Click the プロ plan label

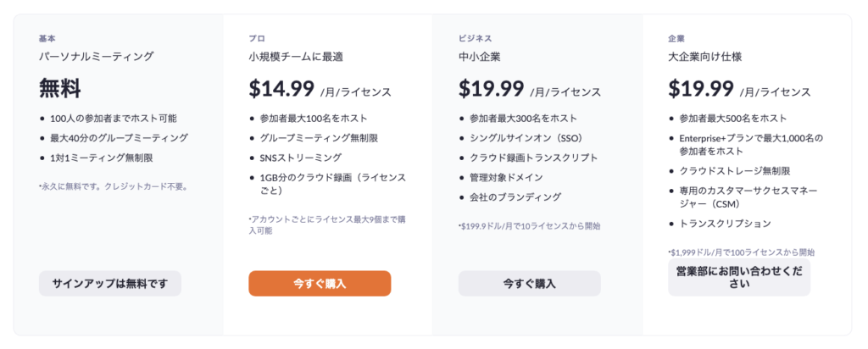point(257,39)
